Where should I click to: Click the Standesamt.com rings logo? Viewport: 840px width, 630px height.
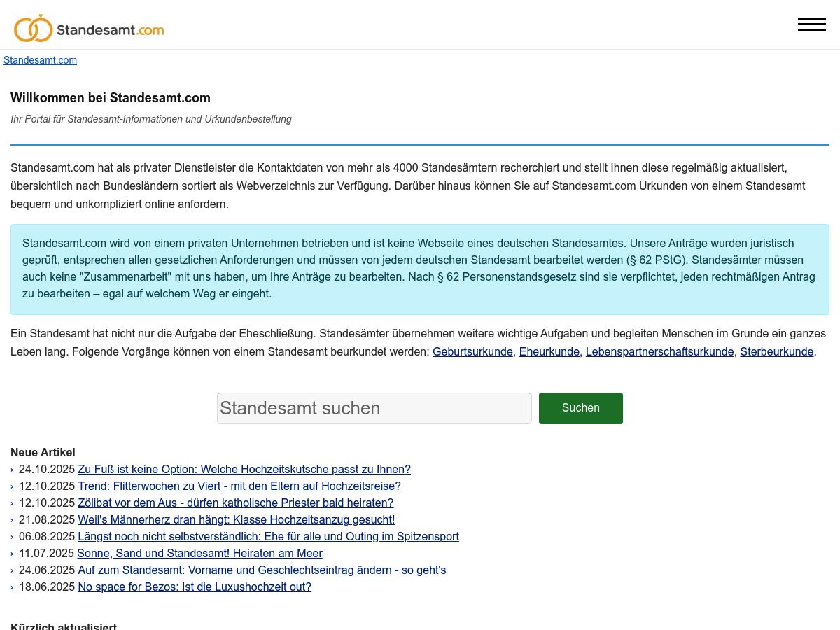click(89, 29)
